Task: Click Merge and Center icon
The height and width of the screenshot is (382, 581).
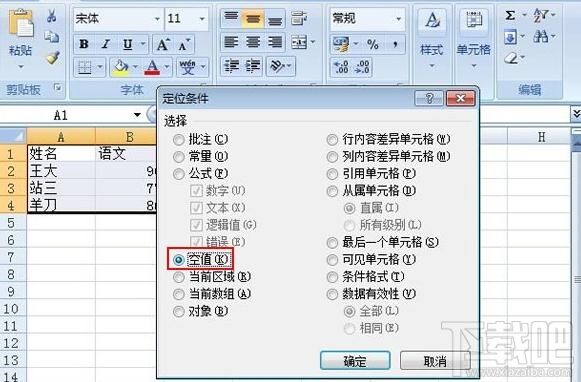Action: (299, 42)
